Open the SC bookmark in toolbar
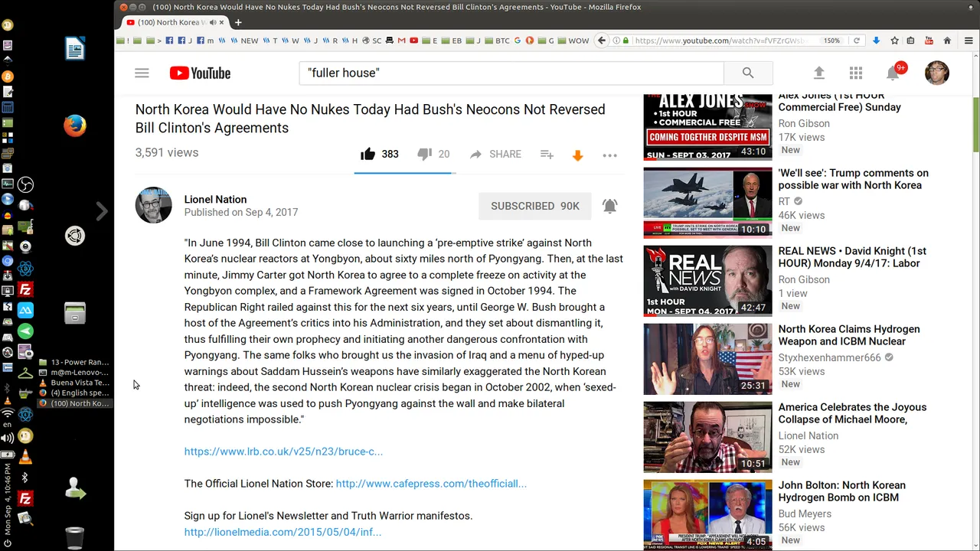The width and height of the screenshot is (980, 551). click(x=371, y=41)
